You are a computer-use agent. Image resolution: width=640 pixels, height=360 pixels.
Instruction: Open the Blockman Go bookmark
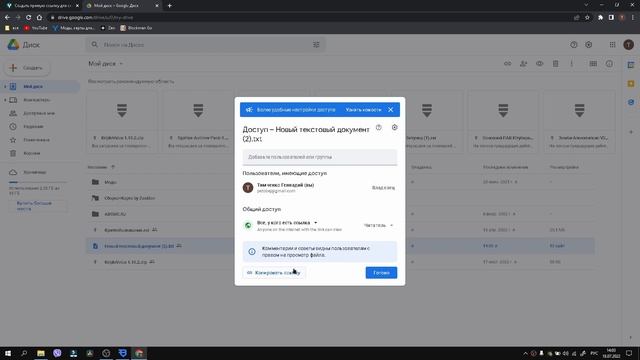(x=136, y=28)
